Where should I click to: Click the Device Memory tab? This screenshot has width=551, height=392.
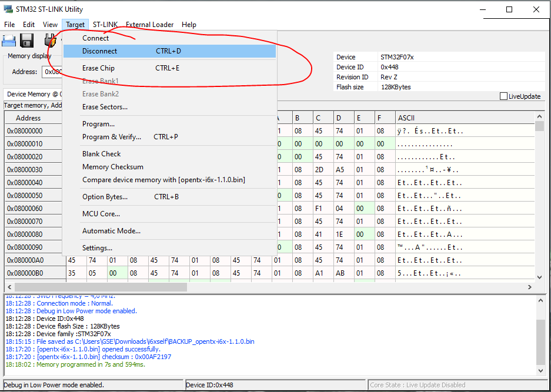[32, 94]
